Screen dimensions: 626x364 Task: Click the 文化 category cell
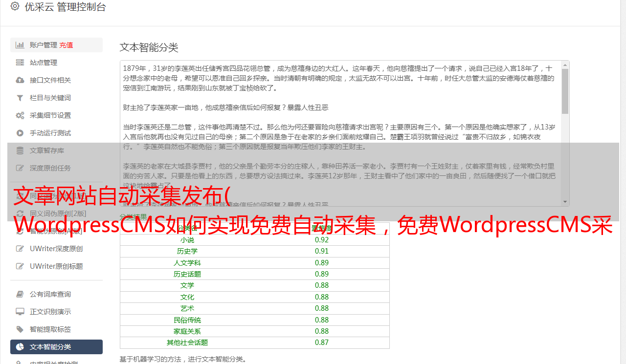coord(187,297)
